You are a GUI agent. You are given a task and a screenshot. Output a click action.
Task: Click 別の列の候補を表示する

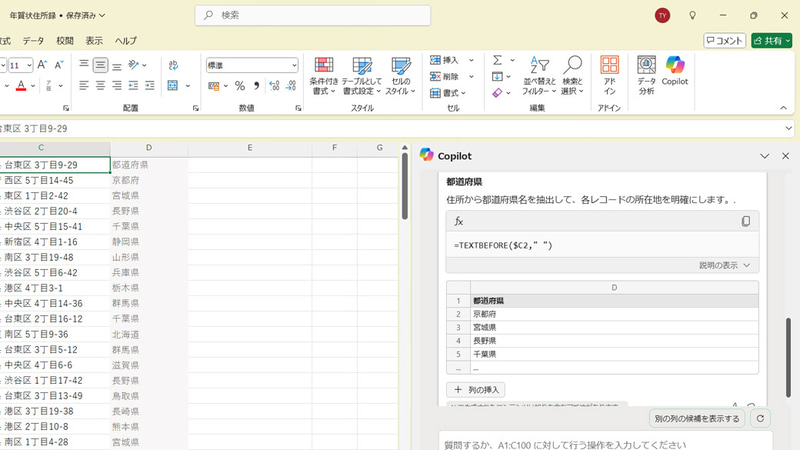[697, 418]
